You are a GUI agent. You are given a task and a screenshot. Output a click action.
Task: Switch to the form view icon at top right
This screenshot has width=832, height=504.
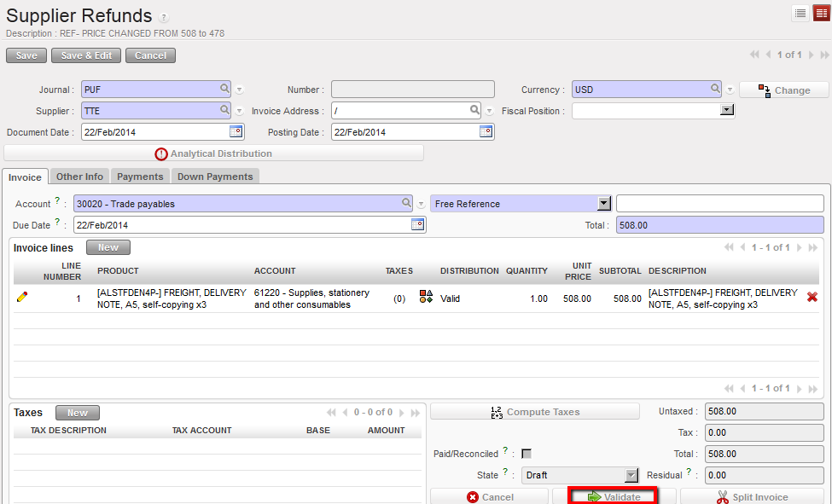(820, 13)
